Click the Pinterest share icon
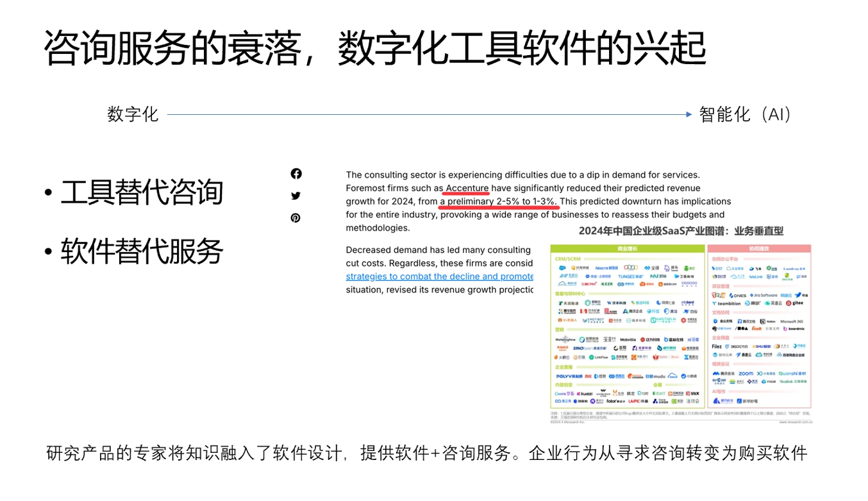This screenshot has width=868, height=501. point(296,217)
